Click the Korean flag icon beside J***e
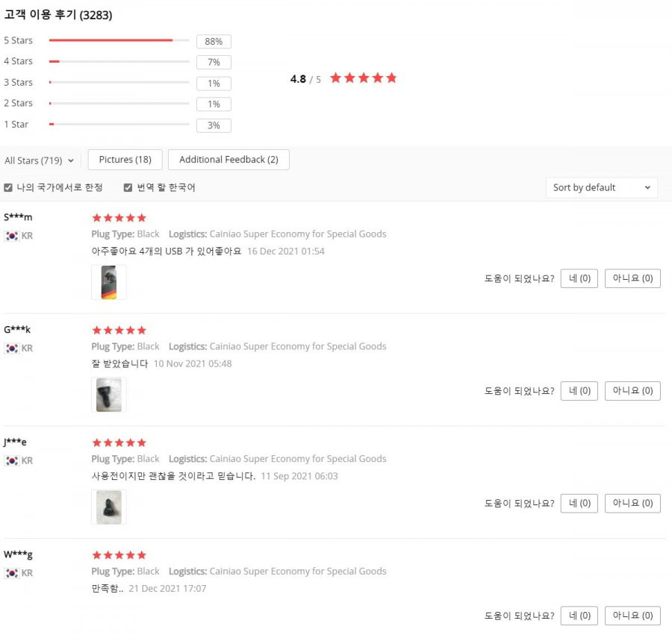672x641 pixels. [11, 461]
